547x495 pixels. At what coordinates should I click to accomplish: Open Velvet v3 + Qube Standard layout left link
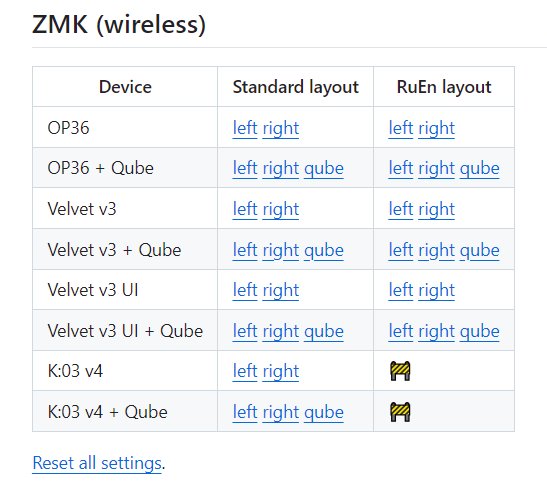click(245, 250)
